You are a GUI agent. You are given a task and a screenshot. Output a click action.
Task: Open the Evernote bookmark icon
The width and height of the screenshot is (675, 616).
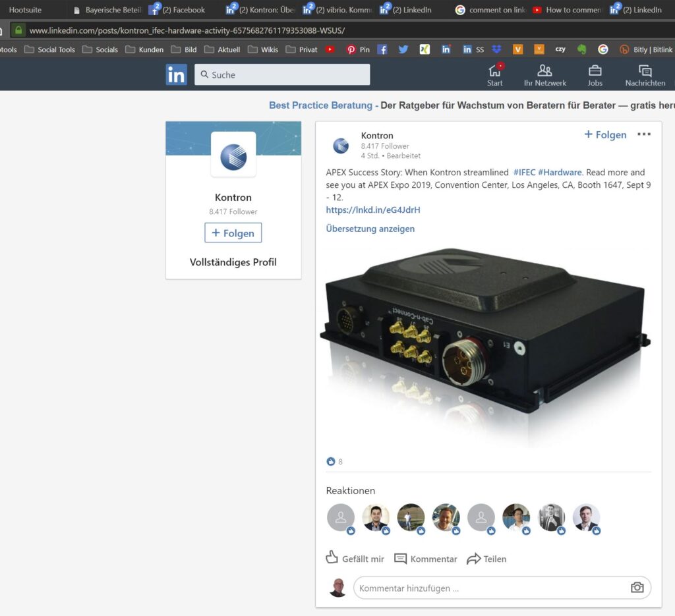(x=581, y=49)
